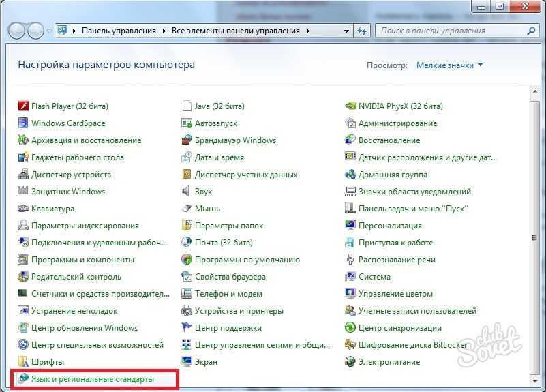
Task: Open the Клавиатура keyboard icon
Action: [x=23, y=208]
